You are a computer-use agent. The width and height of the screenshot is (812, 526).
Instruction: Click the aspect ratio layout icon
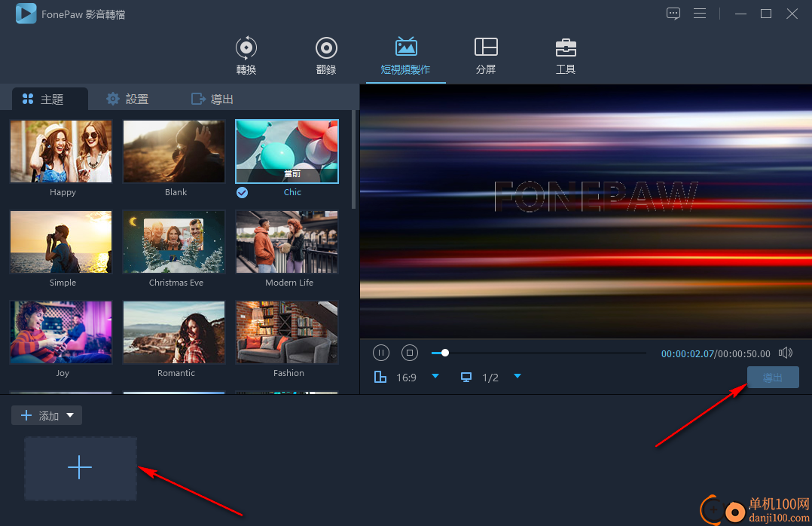[x=380, y=378]
